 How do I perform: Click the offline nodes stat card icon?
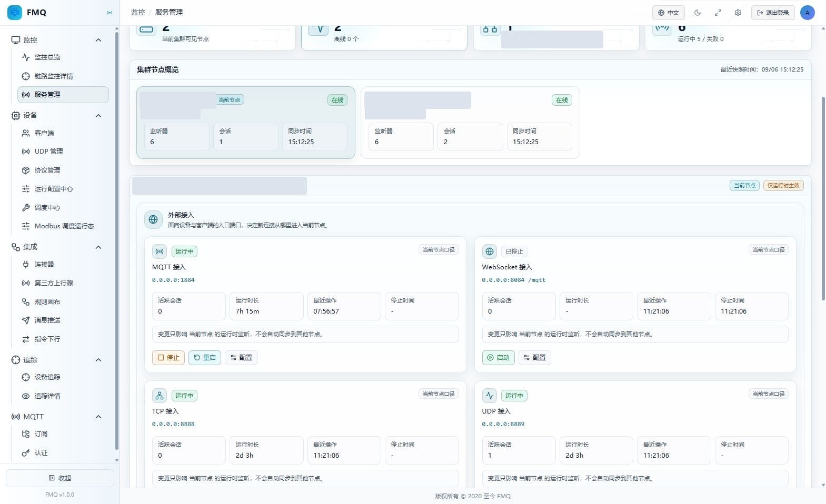[319, 28]
